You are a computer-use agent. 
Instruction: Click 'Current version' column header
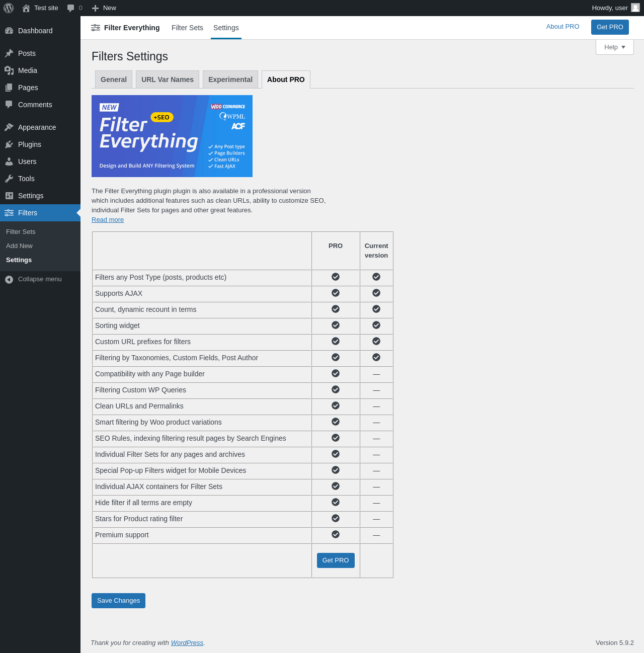[x=376, y=251]
